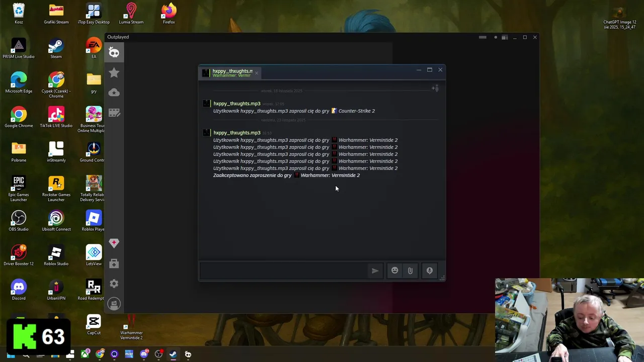Open the favorites star in Outplayed sidebar
Image resolution: width=644 pixels, height=362 pixels.
(x=114, y=73)
